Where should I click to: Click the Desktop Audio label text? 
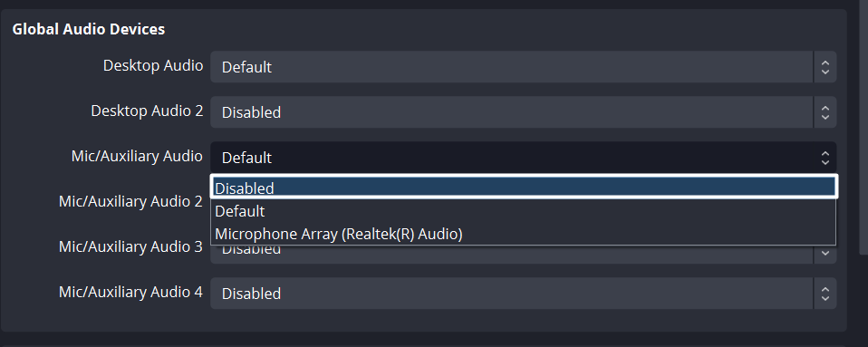pos(153,65)
